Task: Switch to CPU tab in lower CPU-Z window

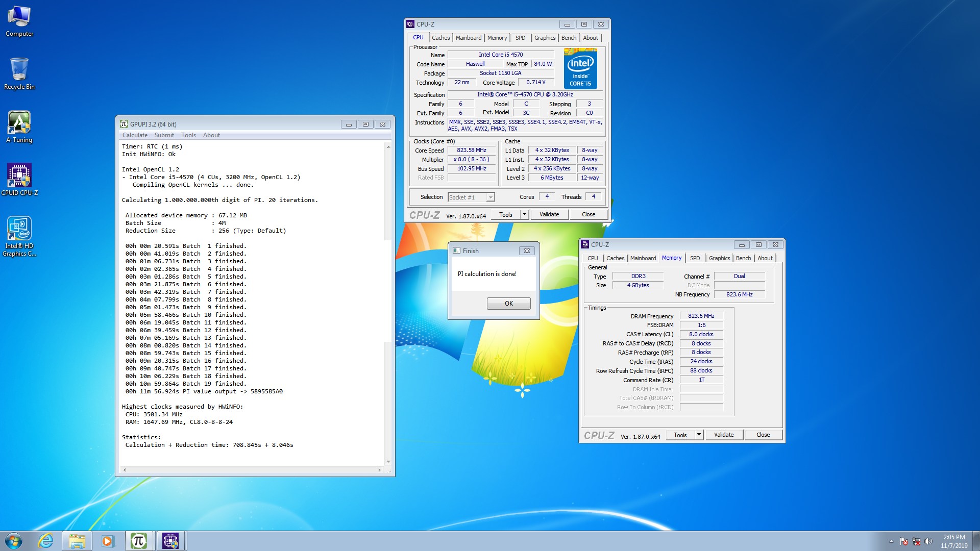Action: (593, 258)
